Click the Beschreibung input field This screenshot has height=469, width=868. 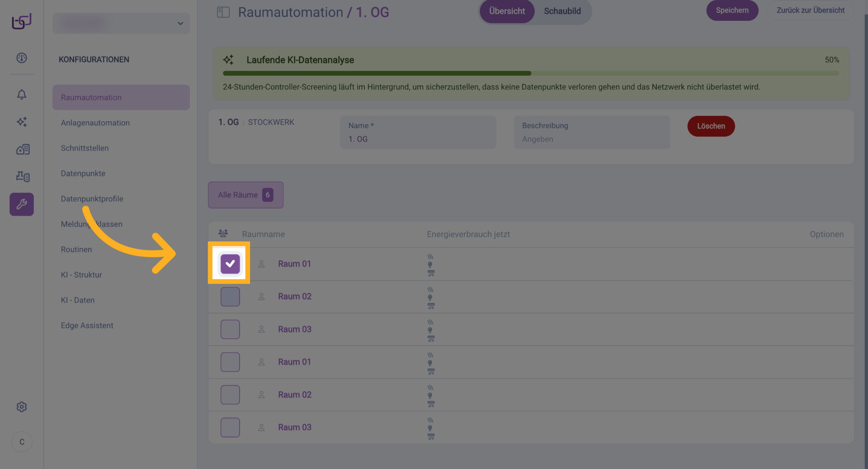pyautogui.click(x=591, y=139)
